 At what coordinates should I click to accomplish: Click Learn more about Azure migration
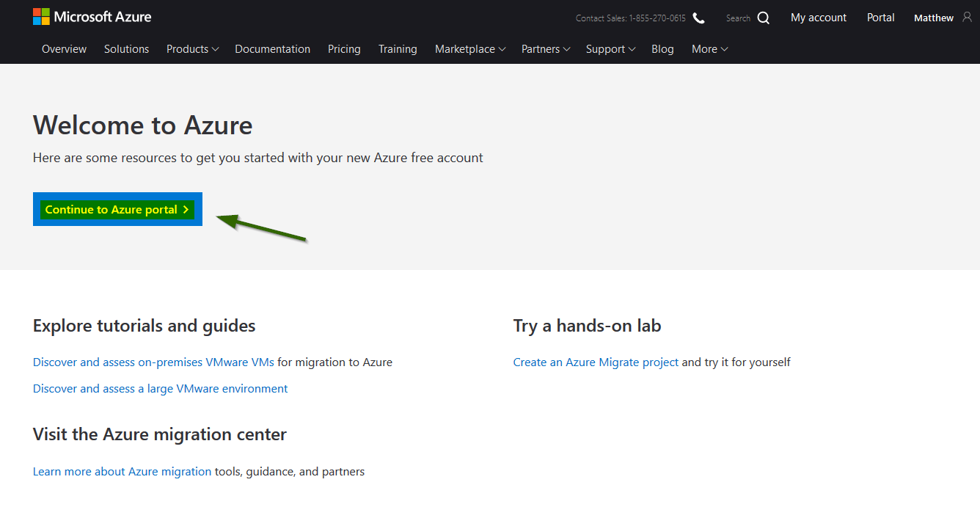[122, 471]
